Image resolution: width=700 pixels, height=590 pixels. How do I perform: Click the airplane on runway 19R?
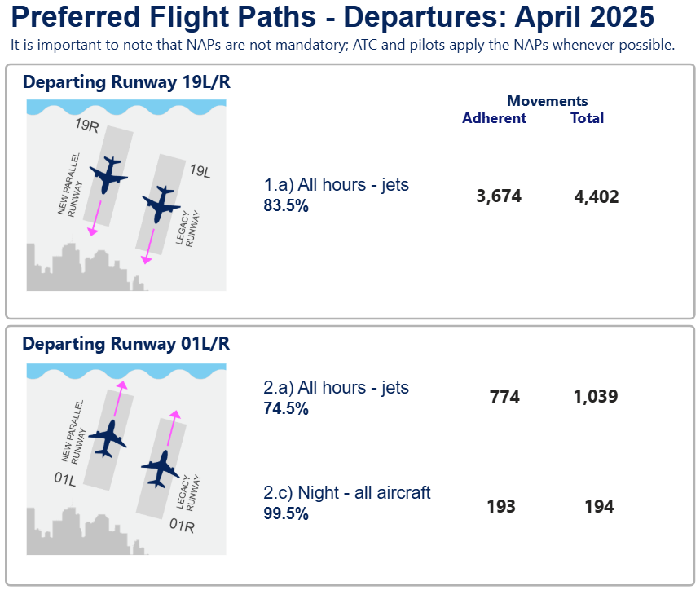[108, 175]
